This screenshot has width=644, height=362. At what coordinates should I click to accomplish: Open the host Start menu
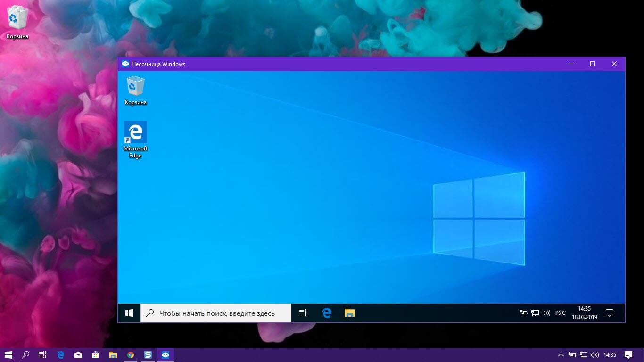click(x=8, y=355)
